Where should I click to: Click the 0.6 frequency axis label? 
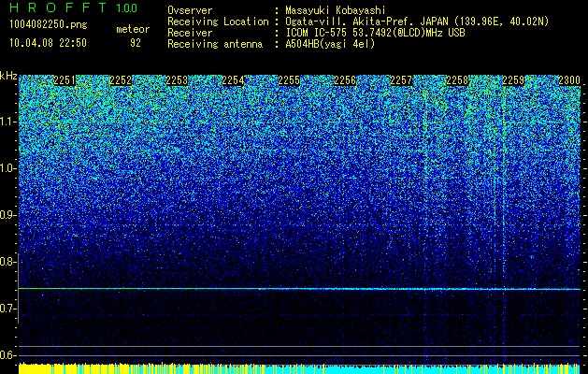(x=7, y=355)
